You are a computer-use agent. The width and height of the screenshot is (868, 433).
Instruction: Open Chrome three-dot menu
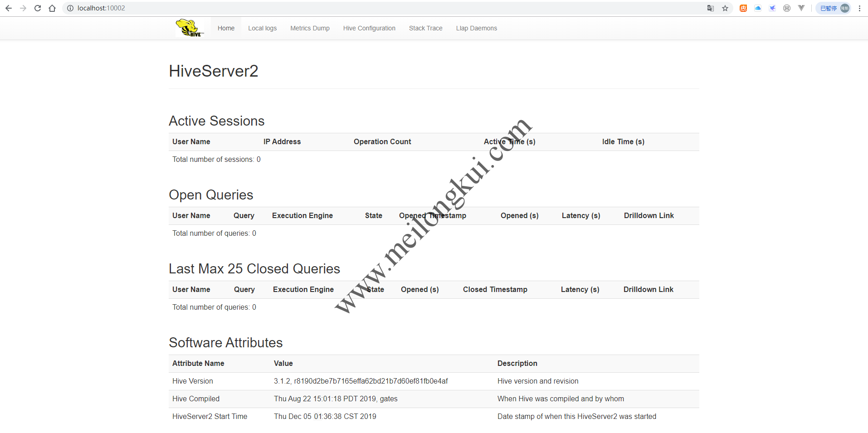click(859, 8)
